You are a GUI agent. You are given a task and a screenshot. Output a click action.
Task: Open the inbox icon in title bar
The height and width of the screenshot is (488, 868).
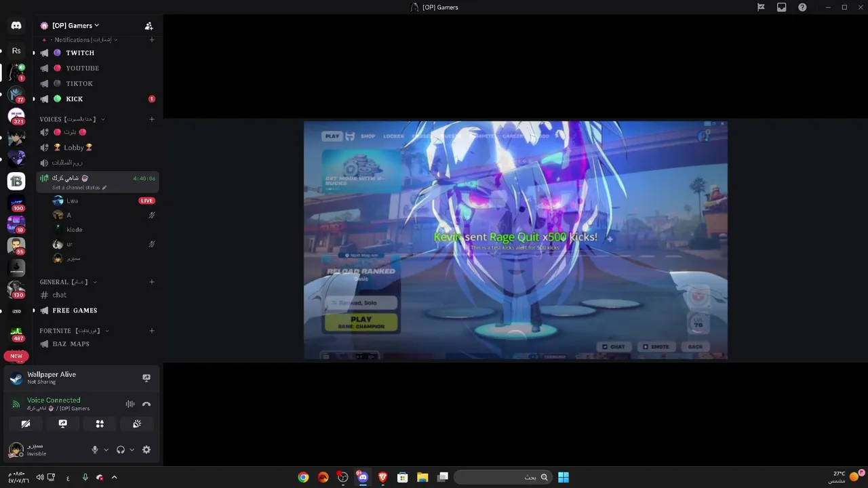coord(782,7)
